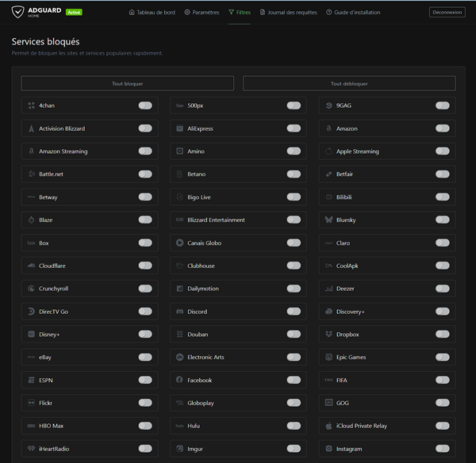Open the Guide d'installation page
This screenshot has height=463, width=476.
[x=353, y=13]
